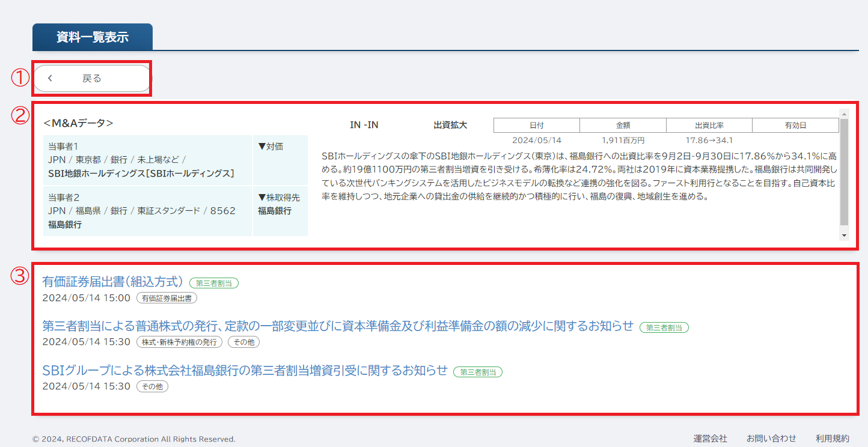
Task: Click the amount value 1,911百万円
Action: point(623,140)
